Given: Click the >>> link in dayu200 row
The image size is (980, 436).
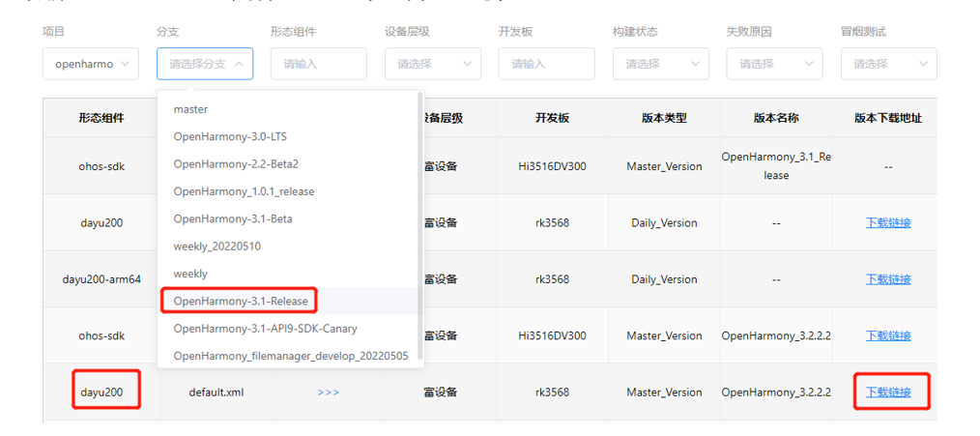Looking at the screenshot, I should 329,392.
